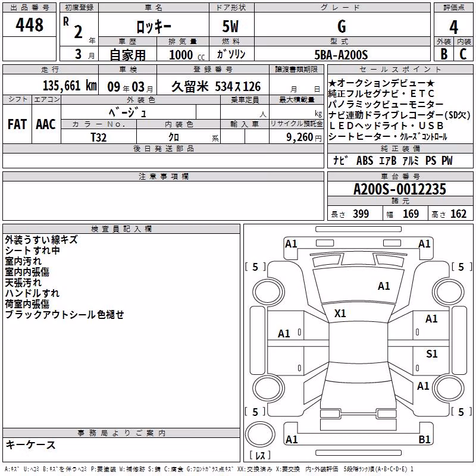
Task: Select the note ハンドルすれ
Action: tap(32, 293)
